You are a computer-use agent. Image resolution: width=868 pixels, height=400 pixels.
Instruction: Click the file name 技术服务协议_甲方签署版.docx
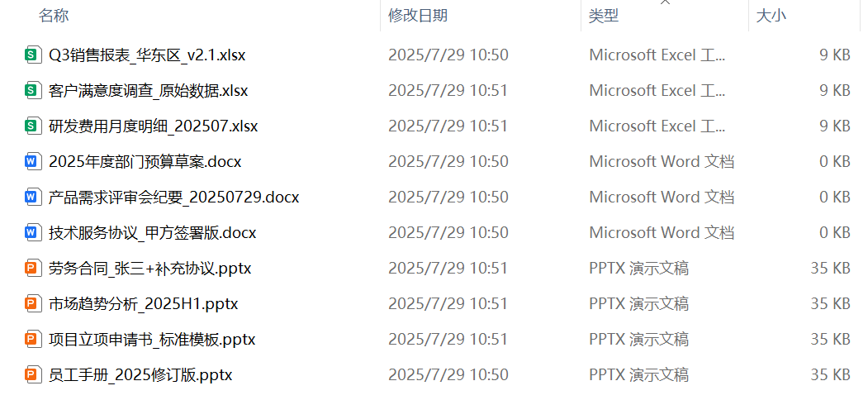click(153, 233)
